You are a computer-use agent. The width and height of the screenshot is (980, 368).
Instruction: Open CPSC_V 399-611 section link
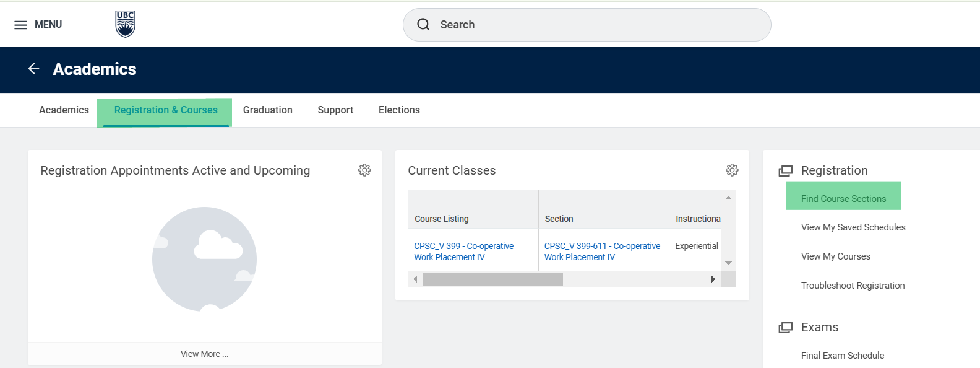(x=602, y=252)
